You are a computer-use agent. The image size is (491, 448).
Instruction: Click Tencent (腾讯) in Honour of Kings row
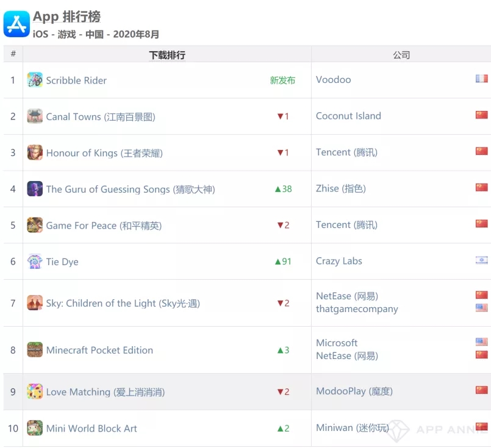346,152
